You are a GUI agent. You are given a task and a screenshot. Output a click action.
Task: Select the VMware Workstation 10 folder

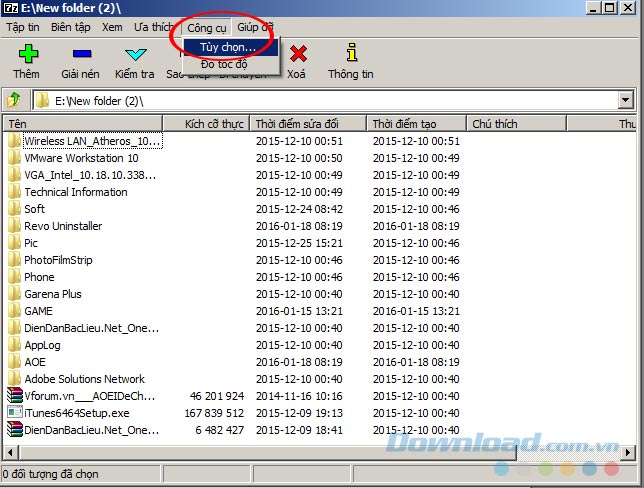(81, 158)
